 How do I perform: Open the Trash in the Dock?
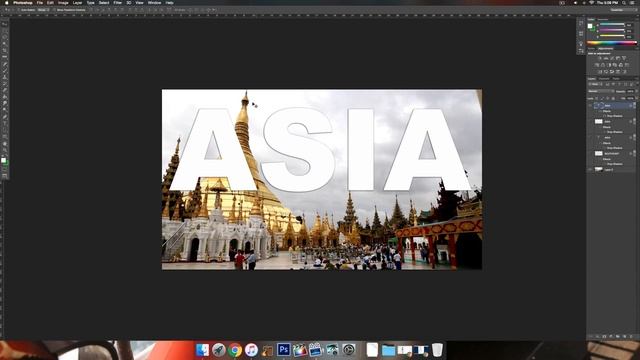pos(437,350)
